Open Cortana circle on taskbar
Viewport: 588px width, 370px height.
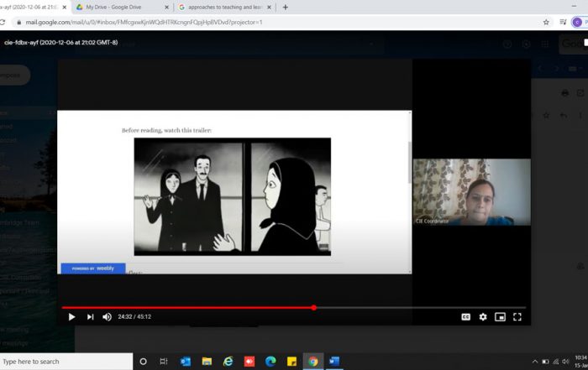click(x=143, y=362)
